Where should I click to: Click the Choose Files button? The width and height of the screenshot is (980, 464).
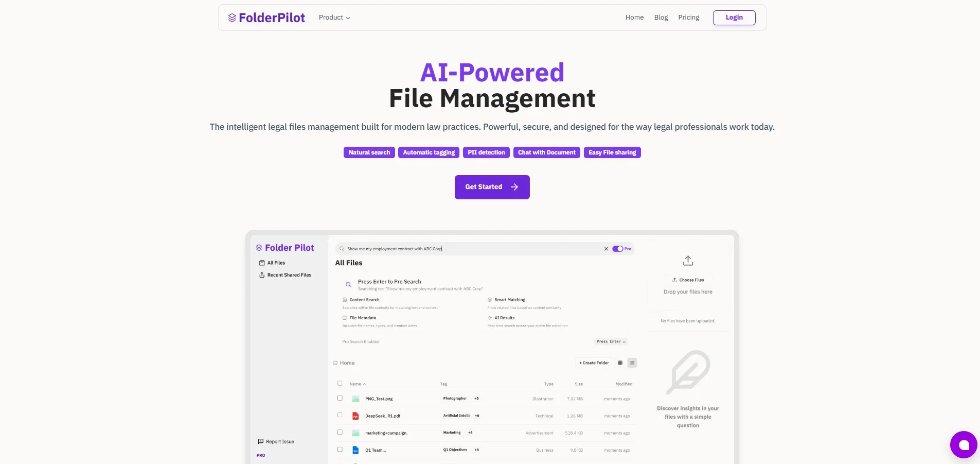(x=688, y=280)
